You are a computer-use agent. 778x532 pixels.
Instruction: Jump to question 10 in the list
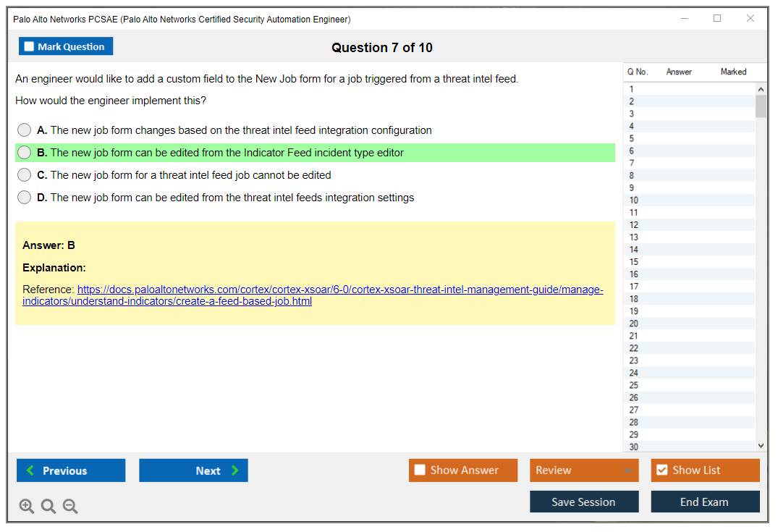click(x=634, y=200)
